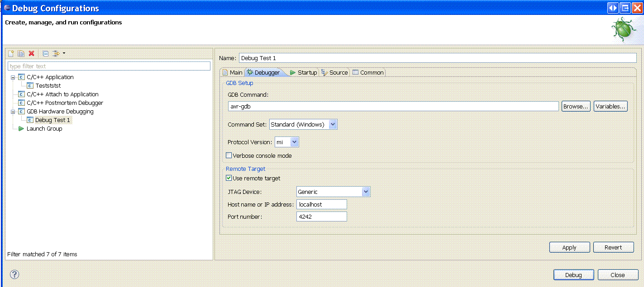Click Browse button for GDB command
This screenshot has width=644, height=287.
pos(576,106)
